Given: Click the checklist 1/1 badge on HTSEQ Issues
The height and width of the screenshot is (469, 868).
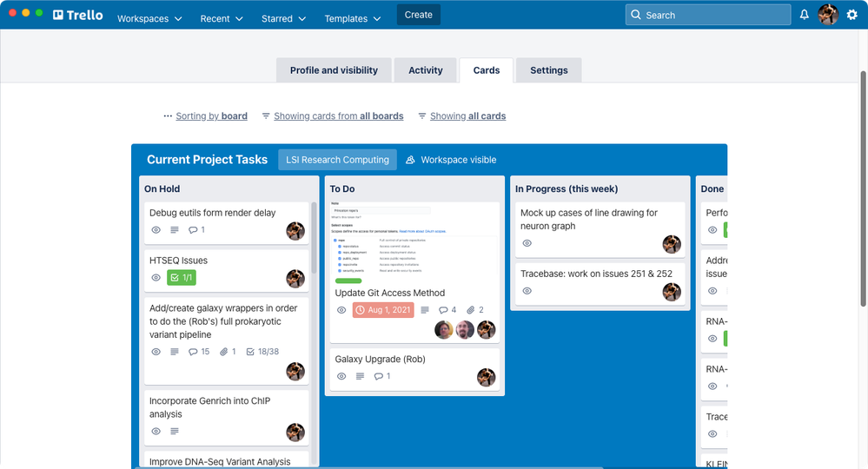Looking at the screenshot, I should (182, 277).
